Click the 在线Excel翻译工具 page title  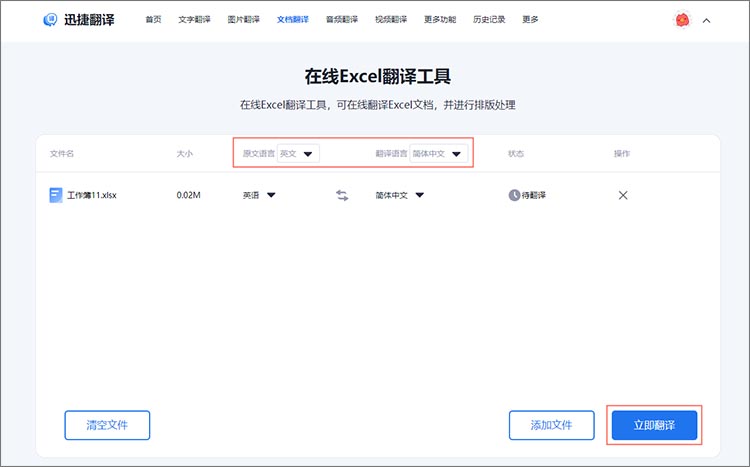[x=377, y=77]
